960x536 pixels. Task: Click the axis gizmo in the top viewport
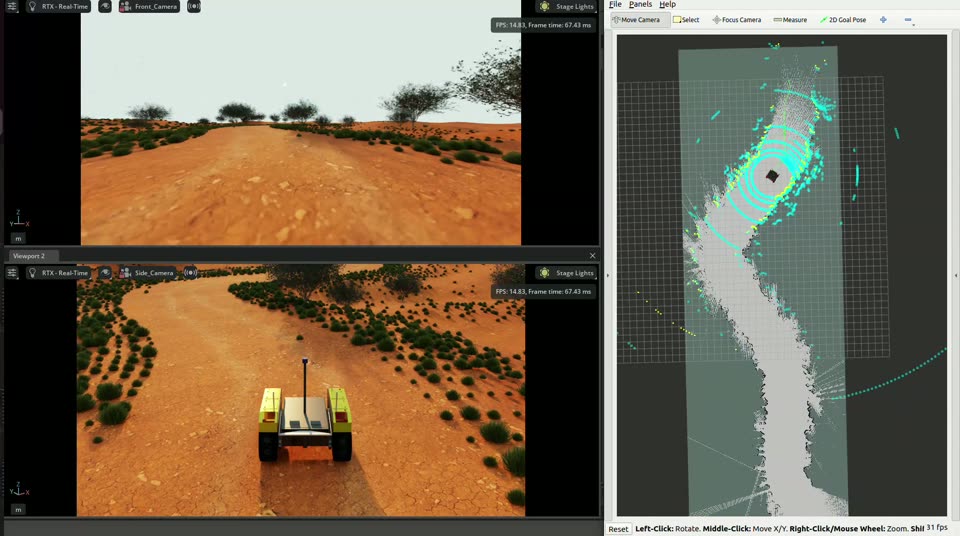19,219
